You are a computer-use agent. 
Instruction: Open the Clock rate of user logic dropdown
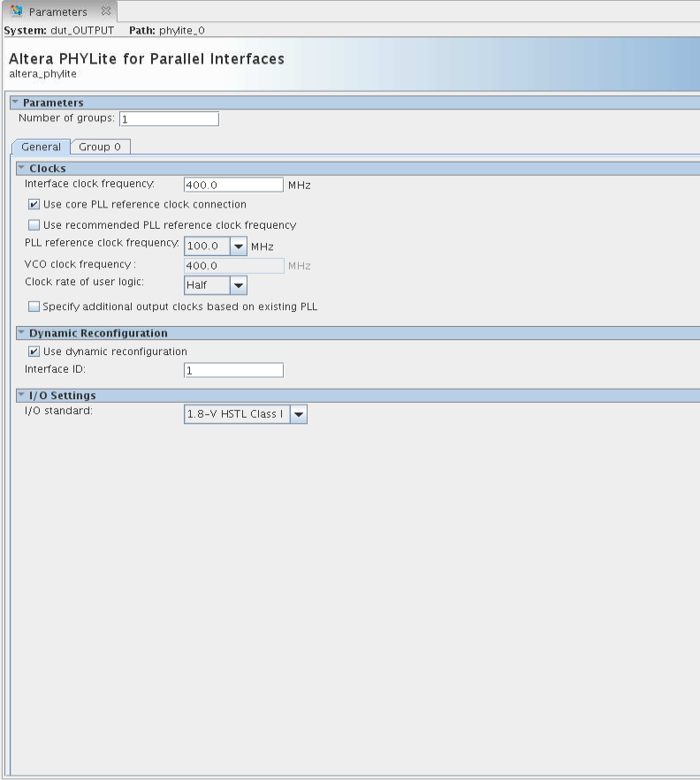click(x=239, y=285)
